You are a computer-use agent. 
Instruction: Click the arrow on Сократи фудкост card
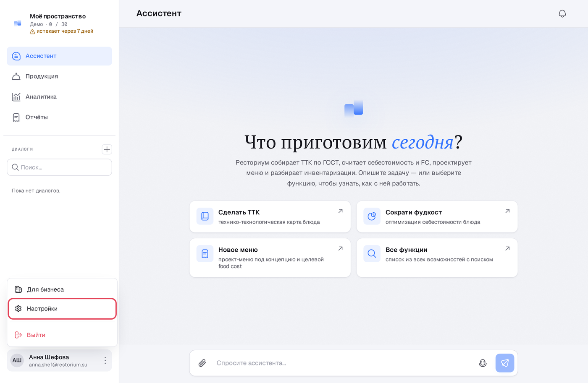coord(507,211)
